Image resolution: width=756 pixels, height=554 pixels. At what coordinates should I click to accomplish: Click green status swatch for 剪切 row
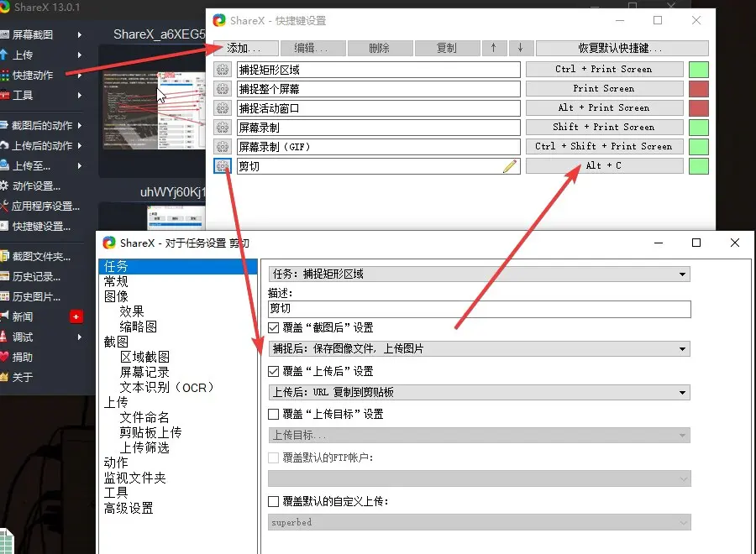pos(699,165)
